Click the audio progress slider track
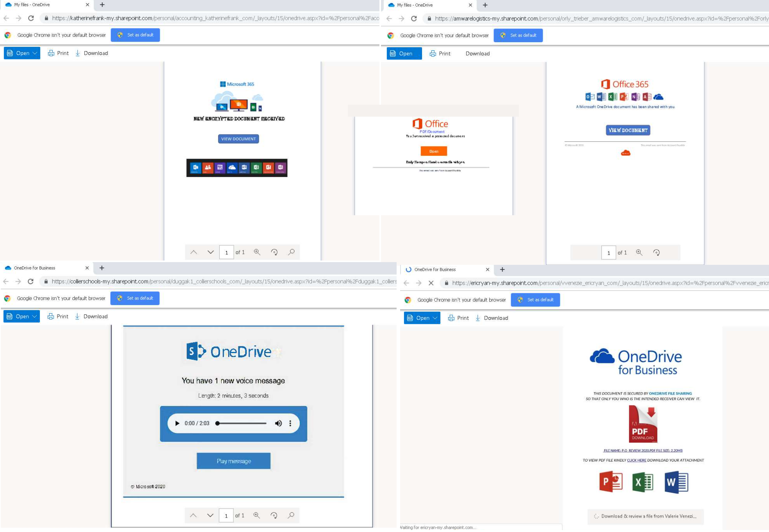Screen dimensions: 769x532 click(242, 423)
